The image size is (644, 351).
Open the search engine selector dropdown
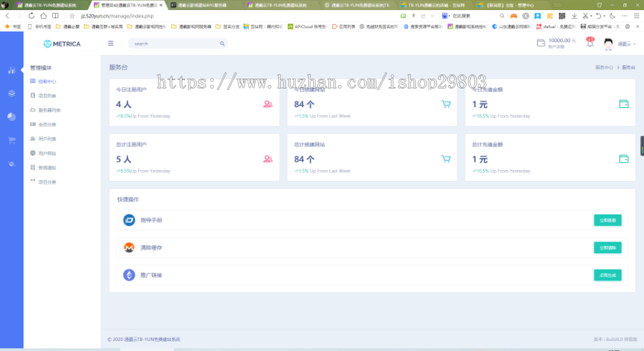(x=446, y=16)
